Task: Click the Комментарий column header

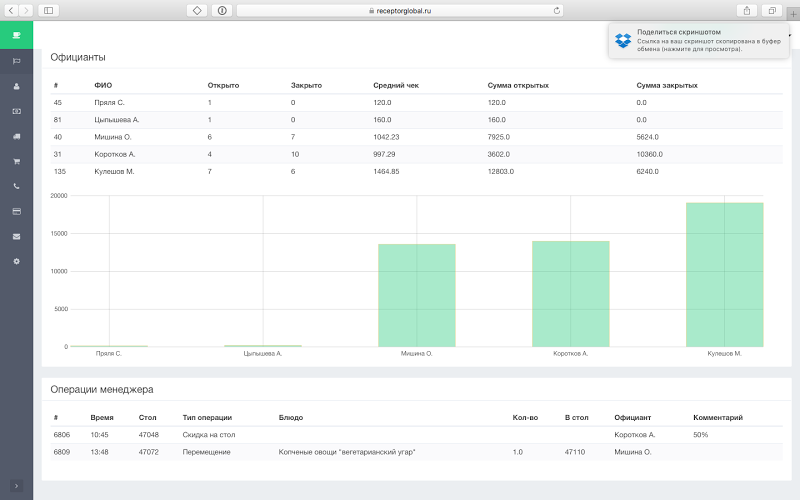Action: pos(718,417)
